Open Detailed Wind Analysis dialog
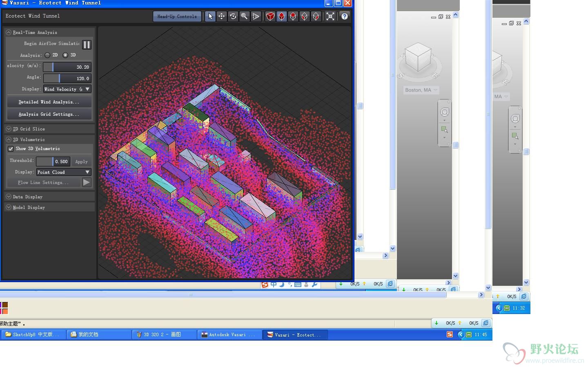 pos(49,102)
